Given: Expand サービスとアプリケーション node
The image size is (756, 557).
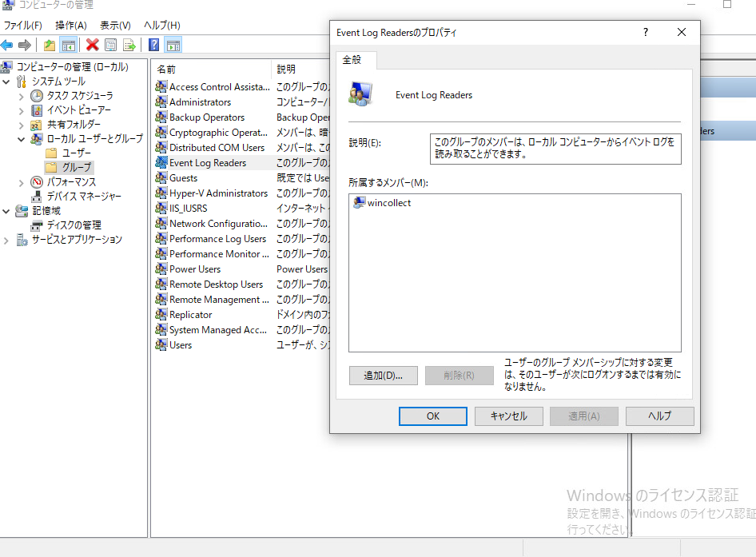Looking at the screenshot, I should click(6, 240).
